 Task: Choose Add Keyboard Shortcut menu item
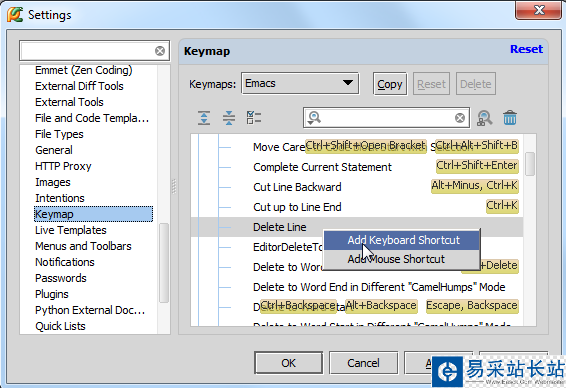[x=401, y=240]
